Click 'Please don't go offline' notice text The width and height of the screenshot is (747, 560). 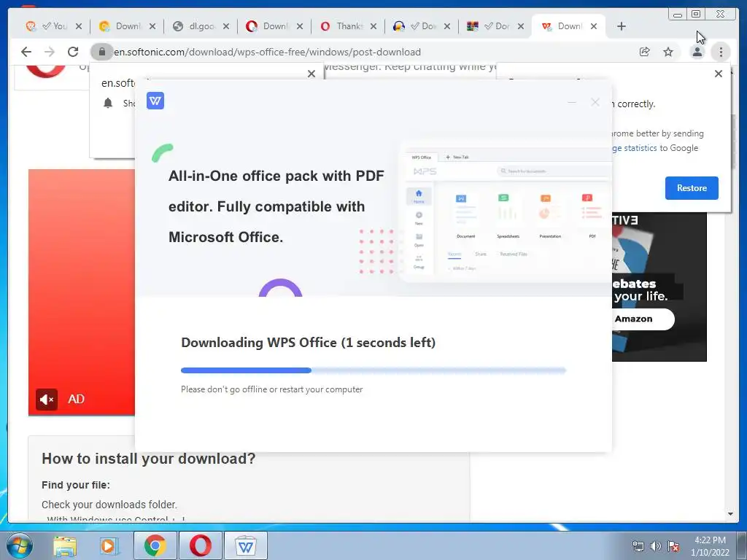[271, 389]
